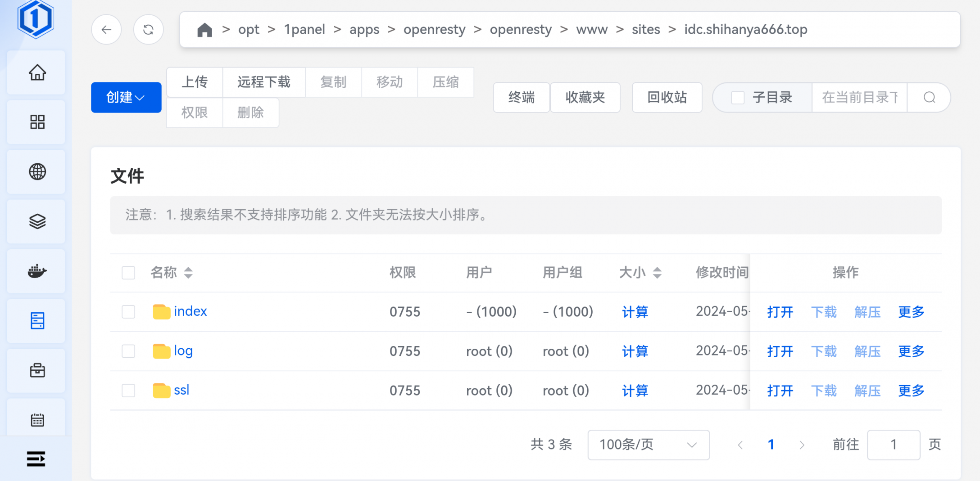Go to next page arrow

point(802,445)
